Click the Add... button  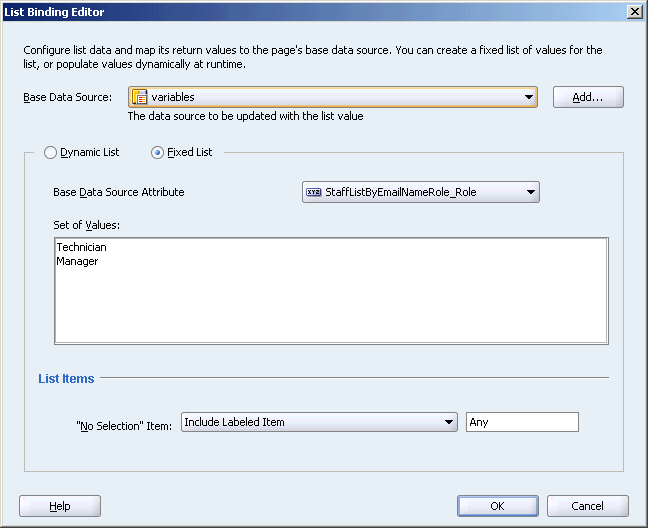(x=588, y=97)
